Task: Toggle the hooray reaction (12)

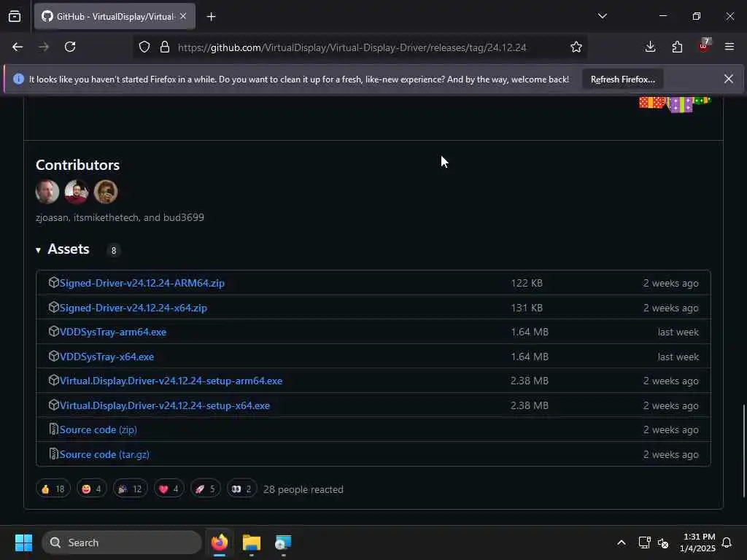Action: click(130, 489)
